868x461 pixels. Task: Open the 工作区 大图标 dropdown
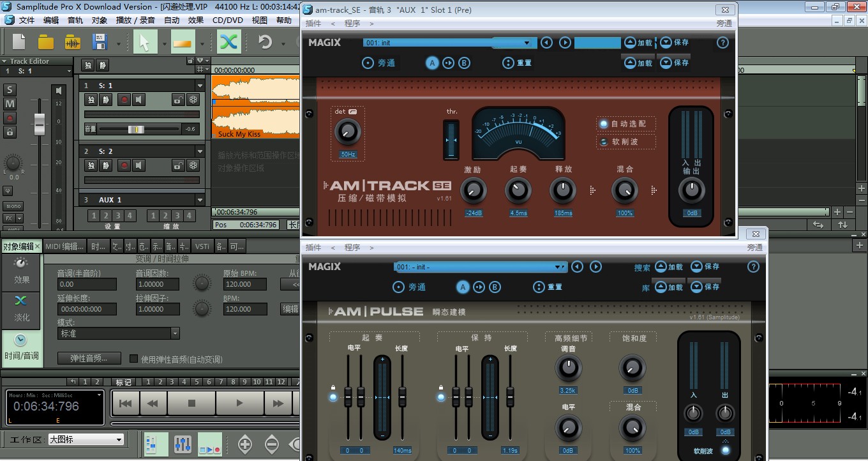click(x=86, y=439)
